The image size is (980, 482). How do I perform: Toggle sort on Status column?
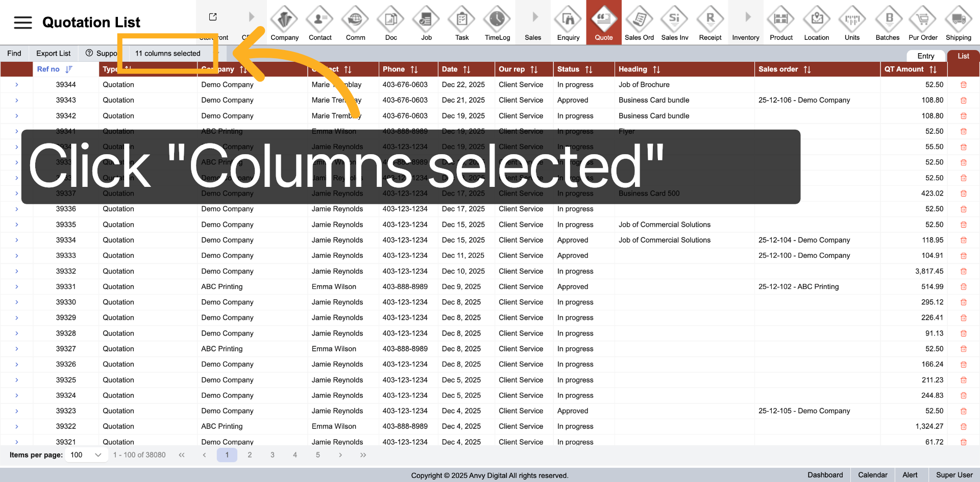589,69
